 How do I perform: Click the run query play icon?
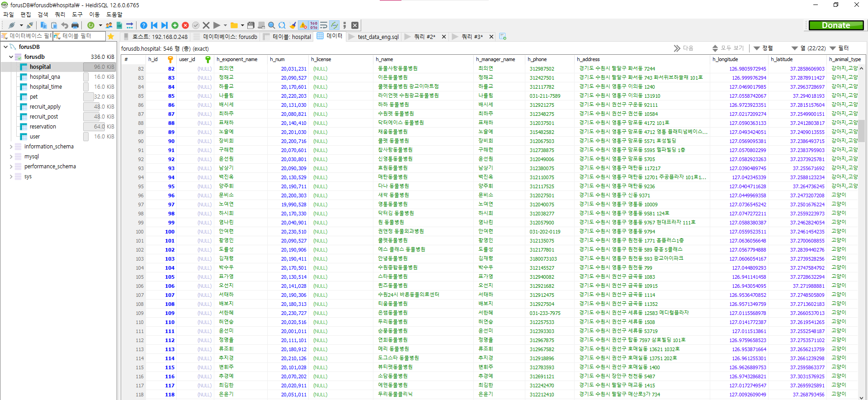(217, 25)
